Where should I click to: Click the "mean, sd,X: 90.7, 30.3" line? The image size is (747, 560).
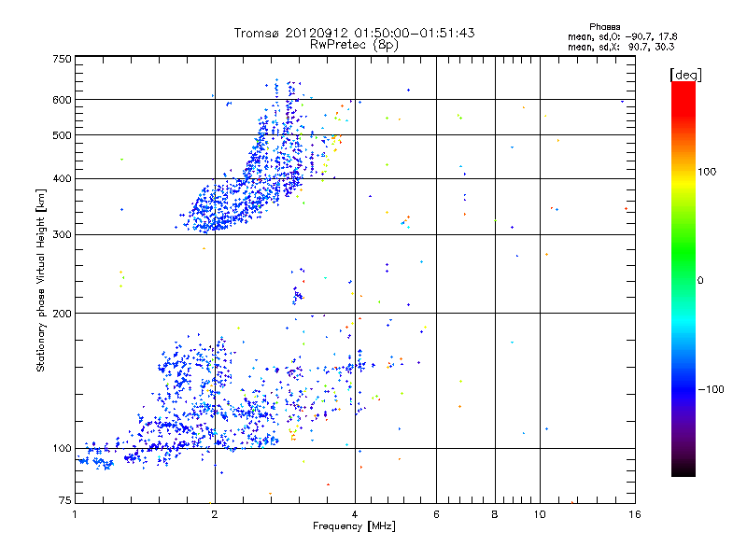621,47
